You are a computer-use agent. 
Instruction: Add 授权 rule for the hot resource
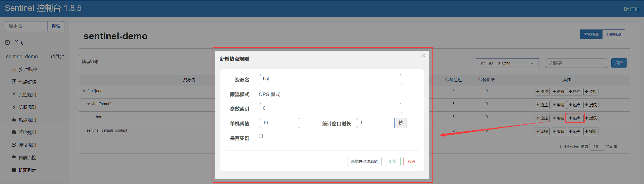coord(591,118)
